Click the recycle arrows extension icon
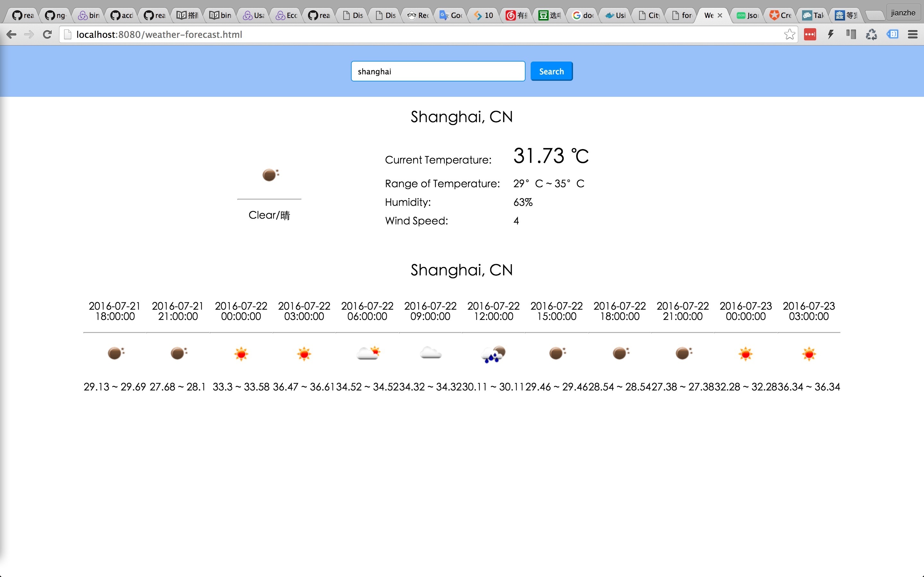The height and width of the screenshot is (577, 924). click(x=871, y=35)
